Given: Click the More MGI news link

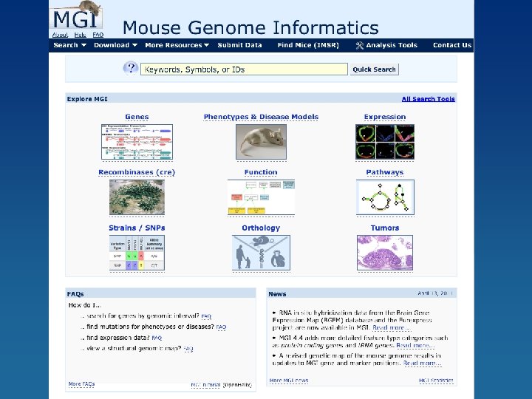Looking at the screenshot, I should 289,381.
